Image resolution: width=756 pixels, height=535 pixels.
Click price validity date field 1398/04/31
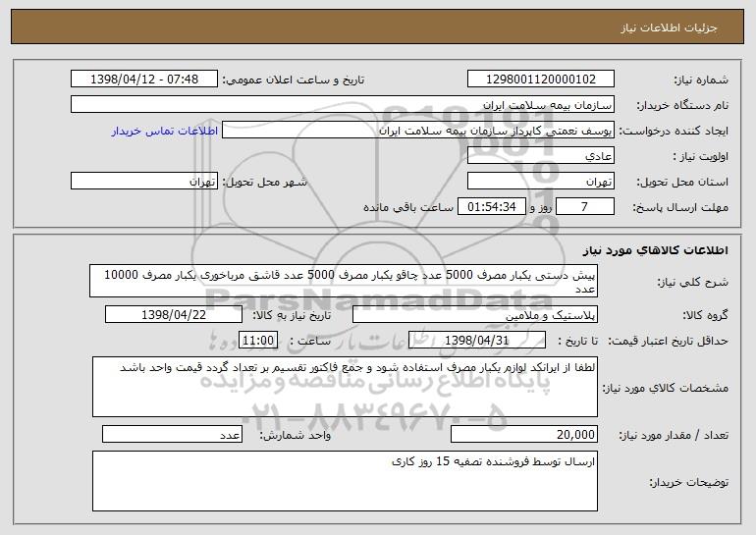[x=477, y=341]
